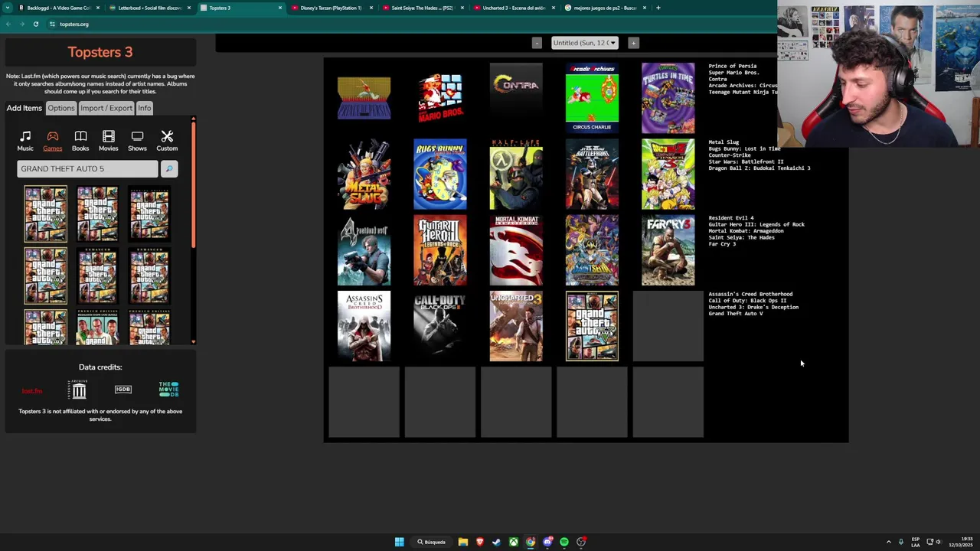980x551 pixels.
Task: Click the search magnifier button
Action: 169,168
